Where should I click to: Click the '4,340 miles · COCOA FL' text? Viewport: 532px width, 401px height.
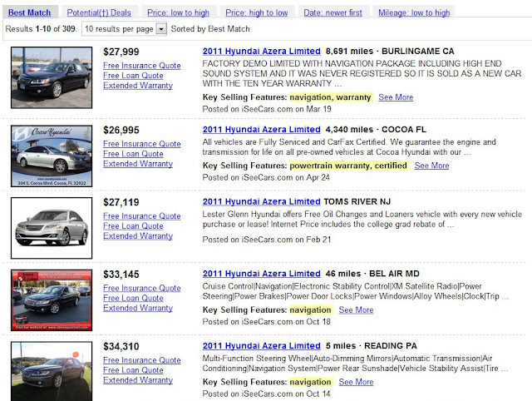click(376, 130)
